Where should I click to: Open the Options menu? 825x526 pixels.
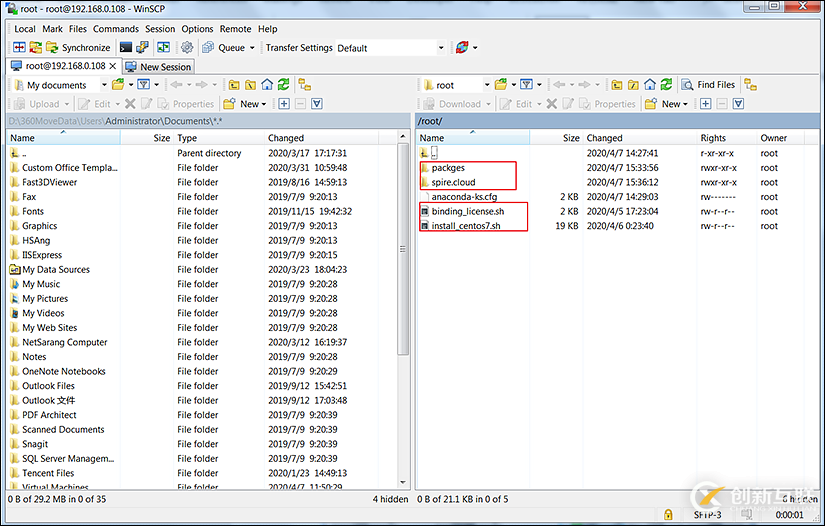[x=197, y=29]
